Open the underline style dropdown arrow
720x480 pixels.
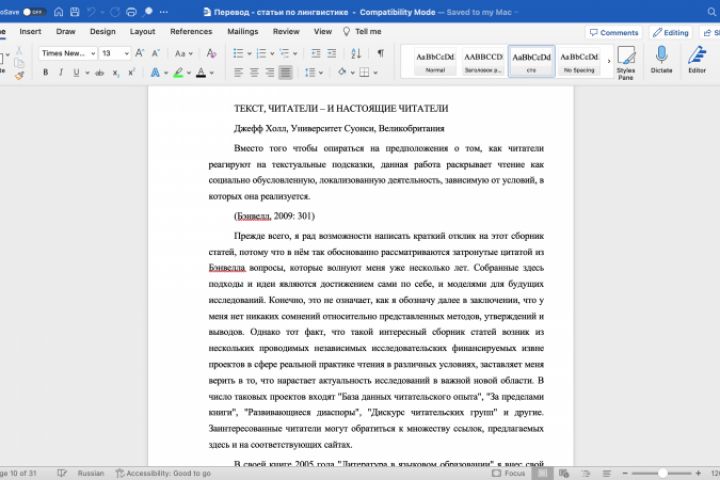click(87, 73)
